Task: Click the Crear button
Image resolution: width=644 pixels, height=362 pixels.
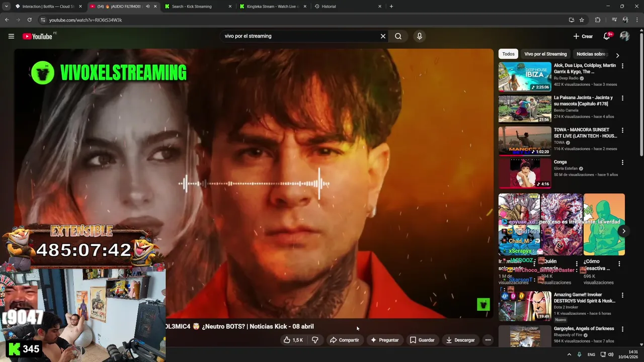Action: [583, 36]
